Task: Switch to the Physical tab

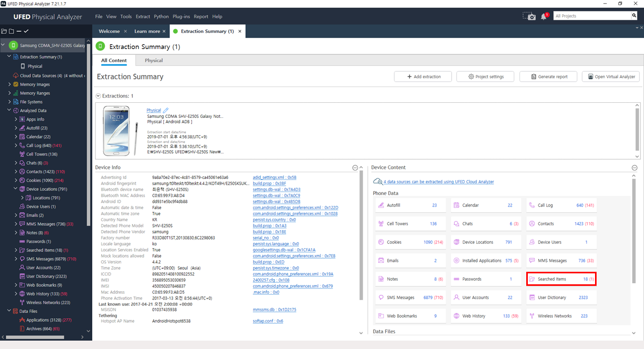Action: coord(154,61)
